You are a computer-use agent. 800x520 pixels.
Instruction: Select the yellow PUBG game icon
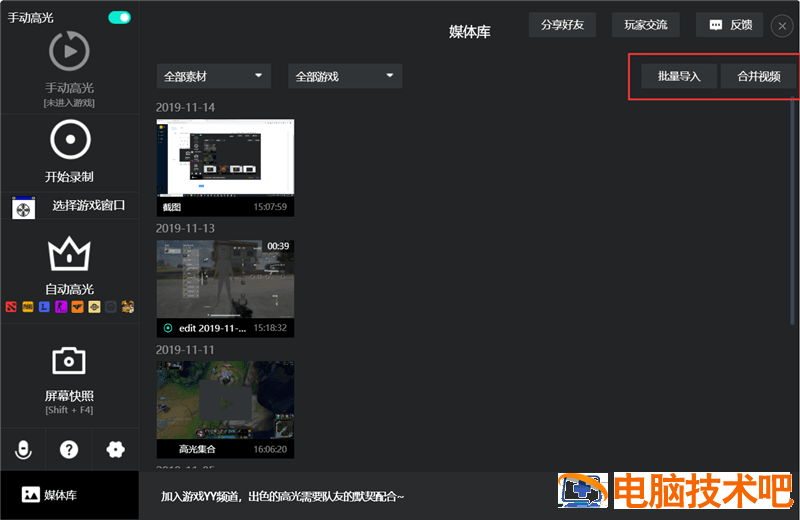click(28, 307)
